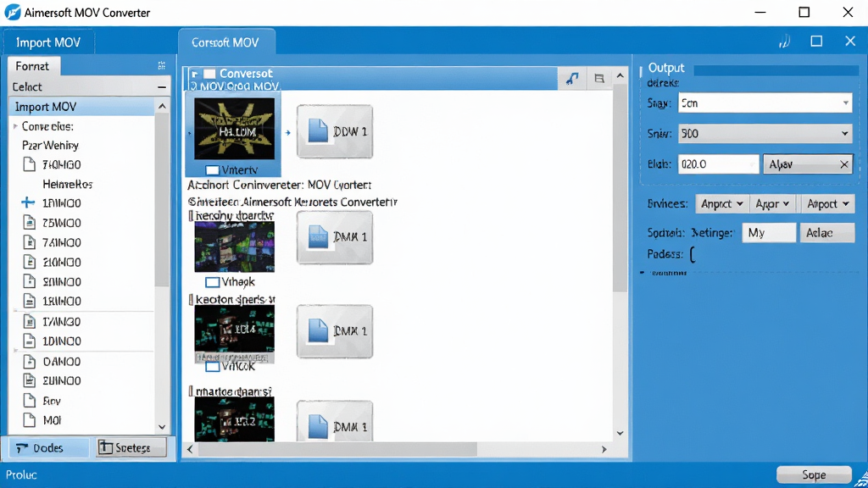Viewport: 868px width, 488px height.
Task: Switch to the Import MOV tab
Action: (48, 42)
